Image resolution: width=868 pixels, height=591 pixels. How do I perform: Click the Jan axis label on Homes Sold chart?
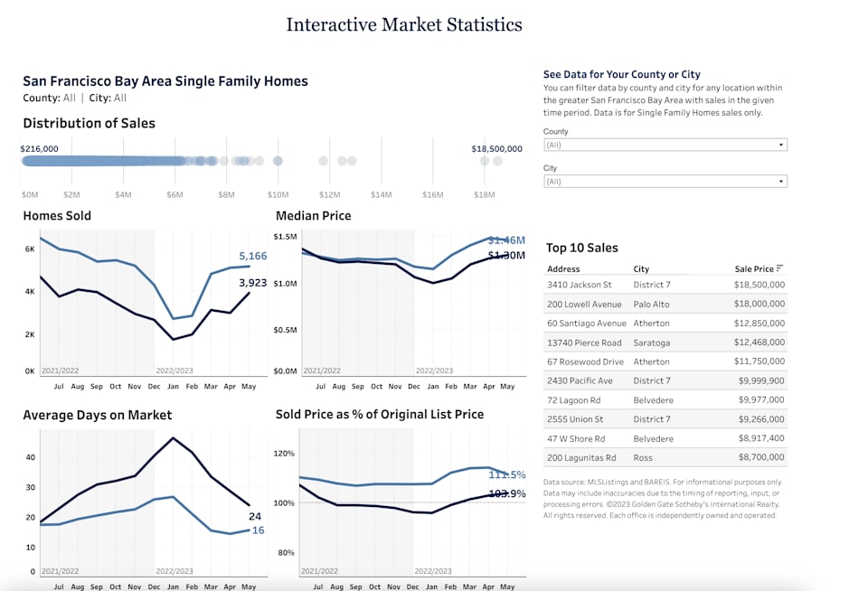pyautogui.click(x=173, y=384)
